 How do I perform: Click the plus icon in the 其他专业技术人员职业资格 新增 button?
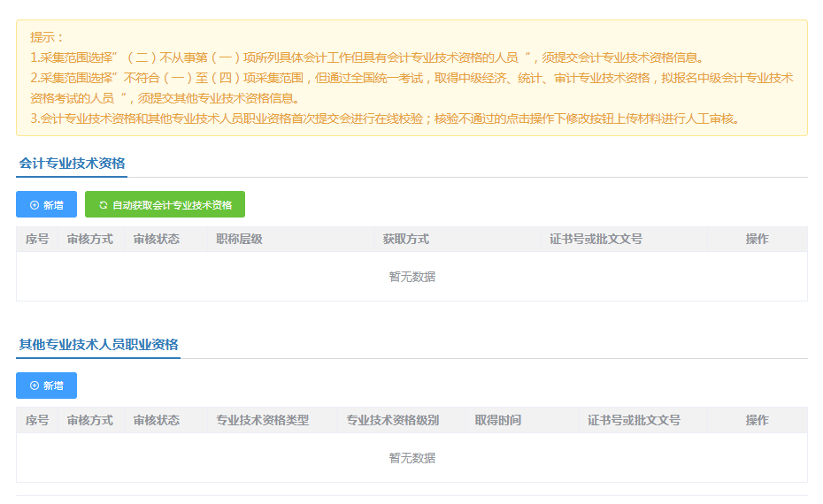(35, 386)
